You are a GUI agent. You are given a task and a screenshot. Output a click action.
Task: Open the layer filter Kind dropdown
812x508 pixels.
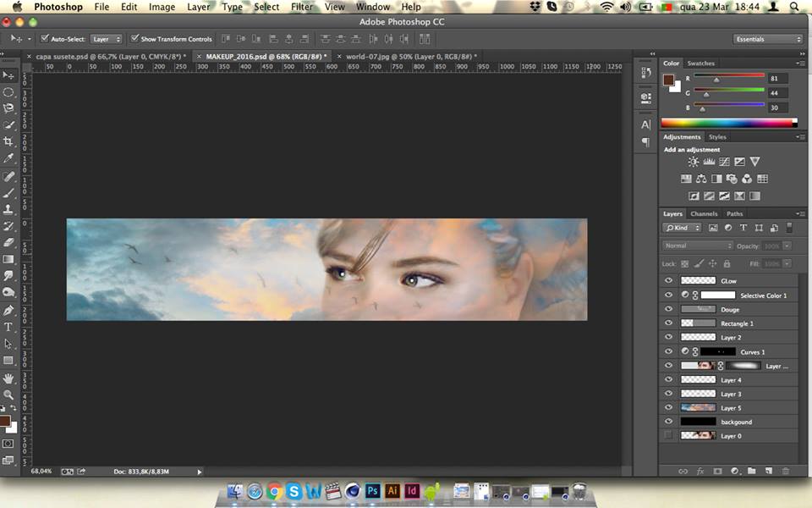click(683, 228)
